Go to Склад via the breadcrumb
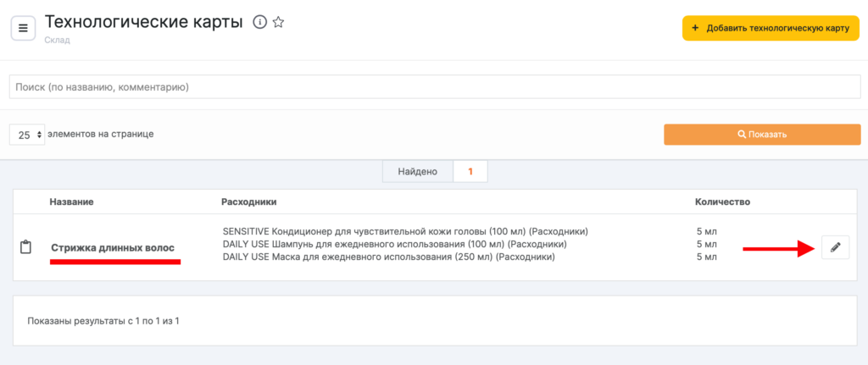868x365 pixels. pos(57,40)
